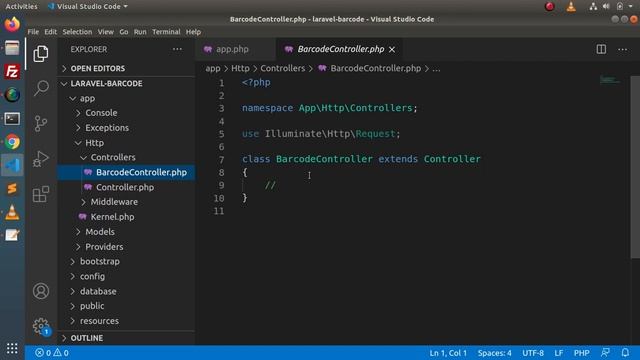Click the VLC tray icon in top bar
640x360 pixels.
(571, 6)
